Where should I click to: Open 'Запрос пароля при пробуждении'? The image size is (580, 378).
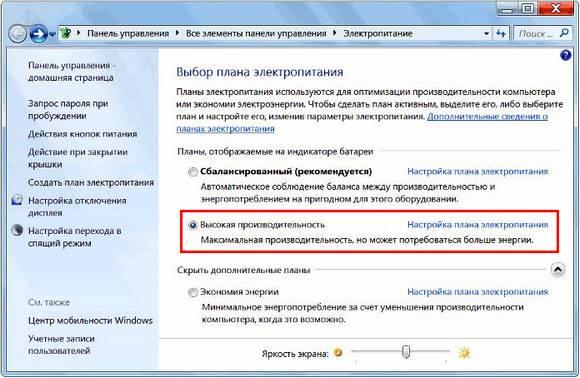(68, 110)
